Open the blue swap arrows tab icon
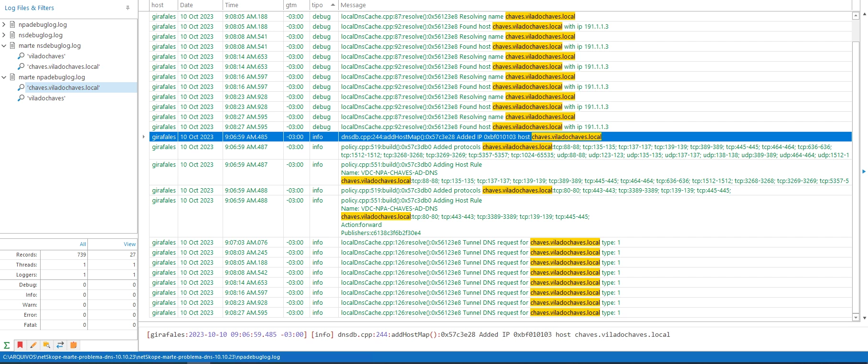868x364 pixels. [60, 345]
